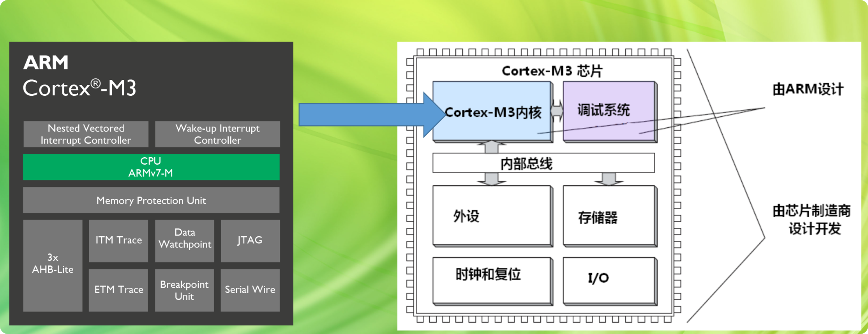The image size is (868, 334).
Task: Select the 存储器 memory box
Action: click(x=610, y=216)
